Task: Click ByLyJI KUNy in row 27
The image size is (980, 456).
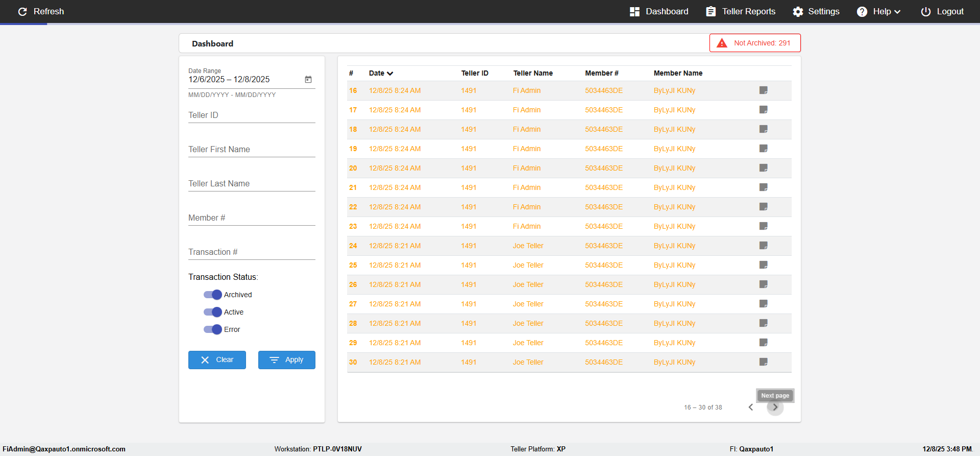Action: (674, 304)
